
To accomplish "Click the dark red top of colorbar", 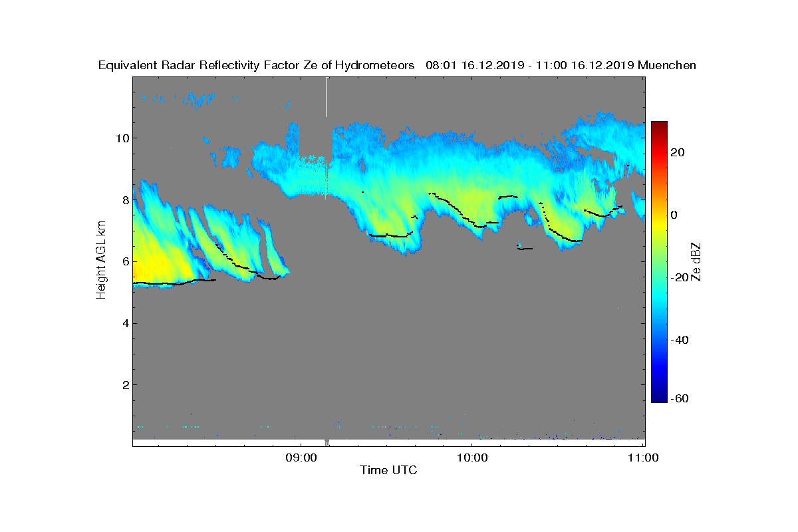I will click(x=659, y=126).
